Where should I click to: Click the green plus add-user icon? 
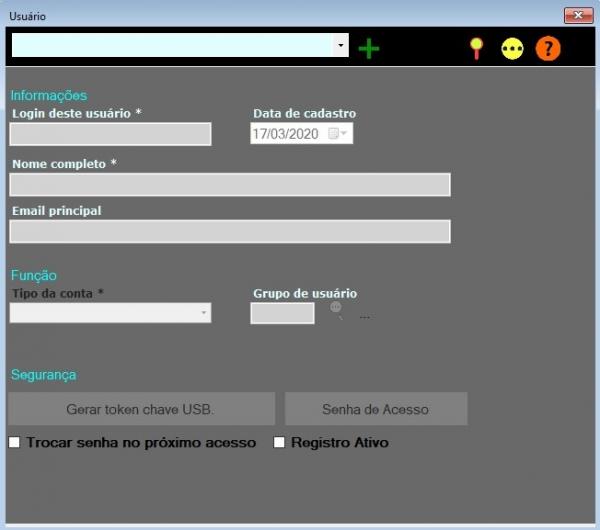click(369, 48)
